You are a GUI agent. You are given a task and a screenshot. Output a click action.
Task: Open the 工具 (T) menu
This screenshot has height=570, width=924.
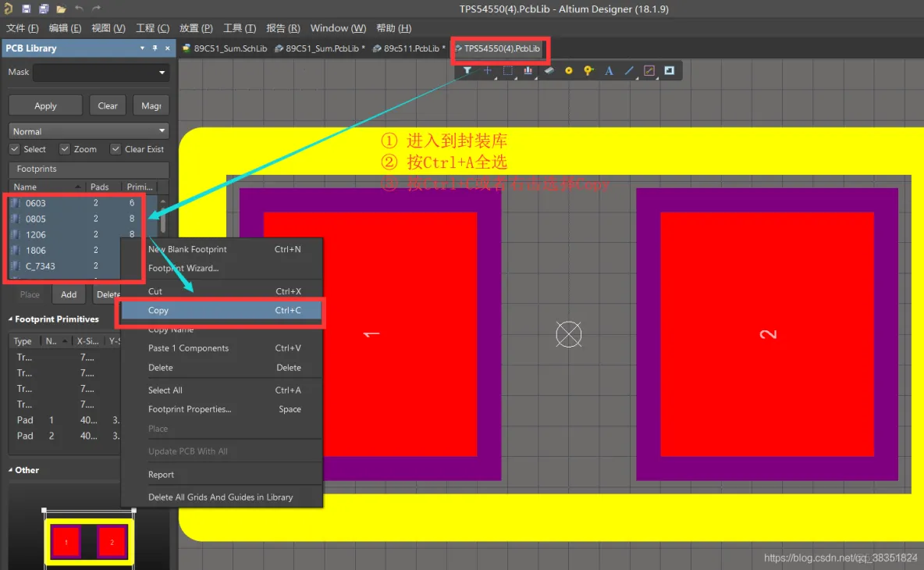(x=240, y=28)
